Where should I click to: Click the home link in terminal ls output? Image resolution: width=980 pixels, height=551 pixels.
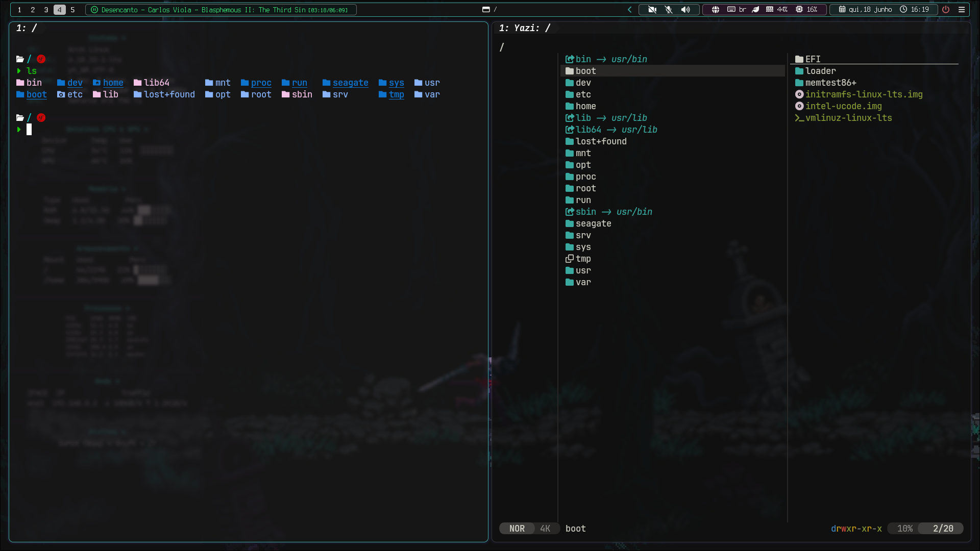(x=113, y=83)
